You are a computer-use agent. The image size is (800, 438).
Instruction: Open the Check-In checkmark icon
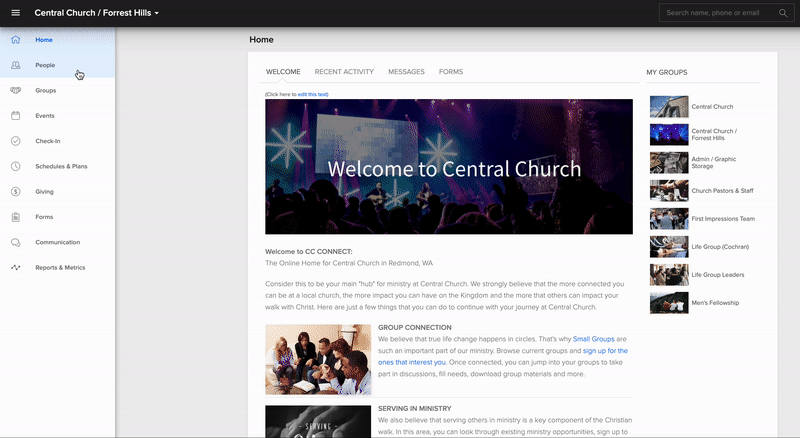coord(16,141)
